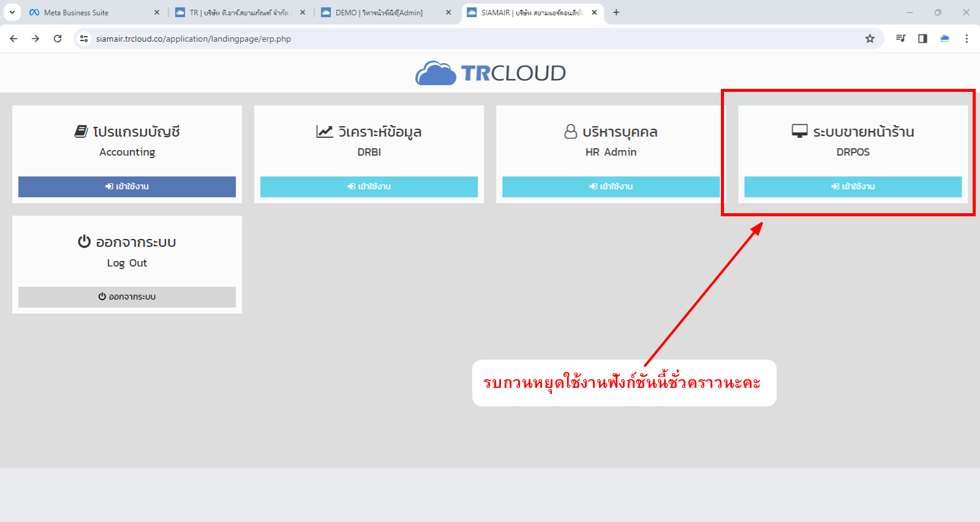Click the 'วิเคราะห์ข้อมูล' heading
Screen dimensions: 980x522
tap(380, 132)
